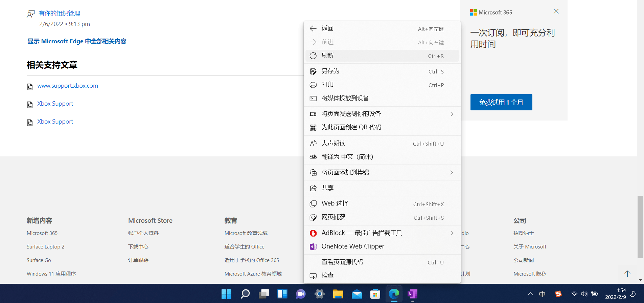Click the web capture icon beside 网页捕获

point(313,217)
